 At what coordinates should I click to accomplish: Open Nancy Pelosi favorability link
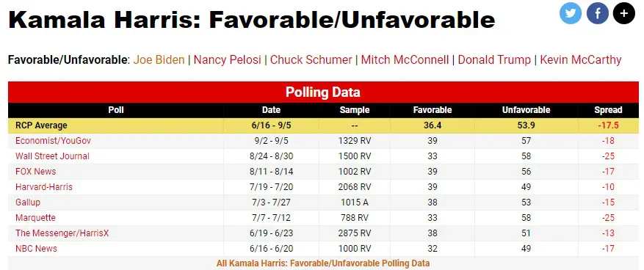click(x=227, y=60)
